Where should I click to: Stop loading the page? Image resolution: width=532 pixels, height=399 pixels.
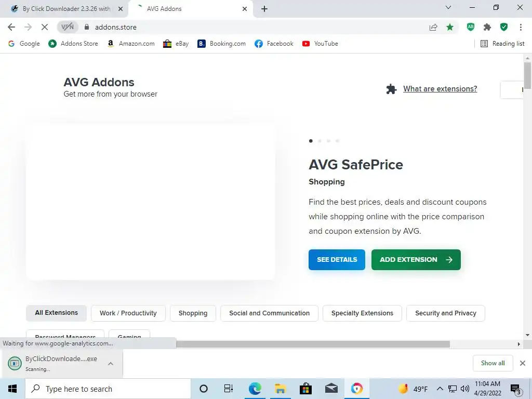point(45,27)
